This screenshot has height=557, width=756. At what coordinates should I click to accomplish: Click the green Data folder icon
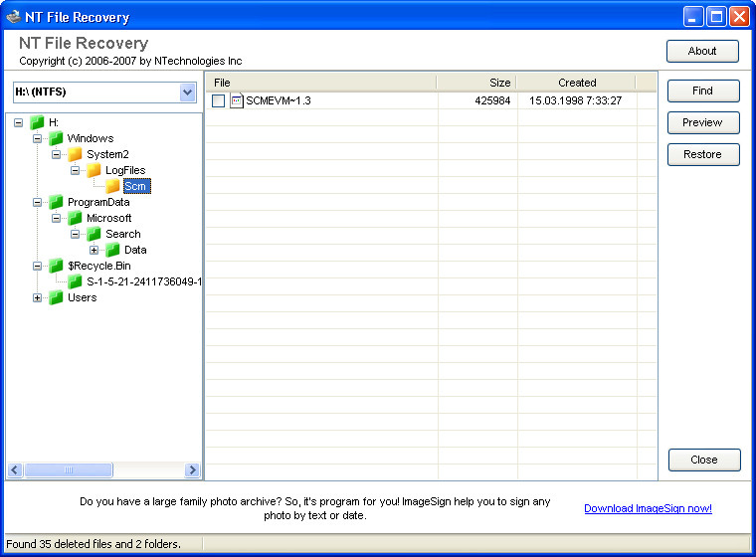(x=112, y=250)
